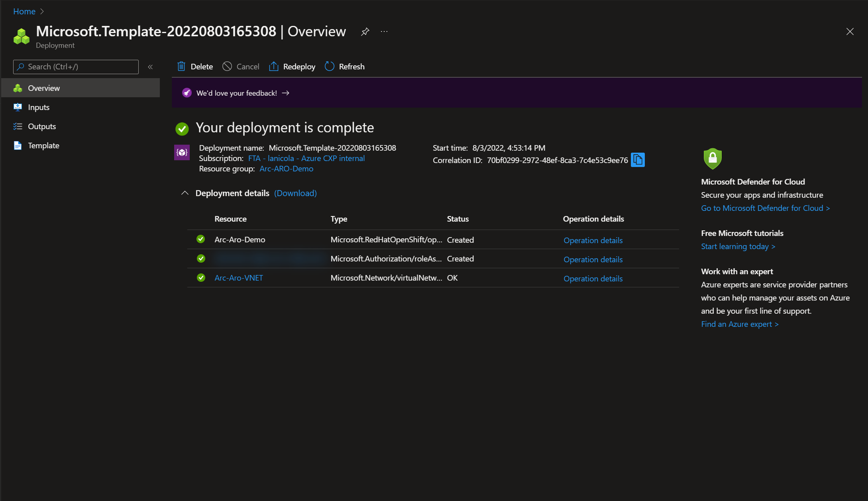Focus the Search (Ctrl+/) field
The width and height of the screenshot is (868, 501).
point(76,67)
